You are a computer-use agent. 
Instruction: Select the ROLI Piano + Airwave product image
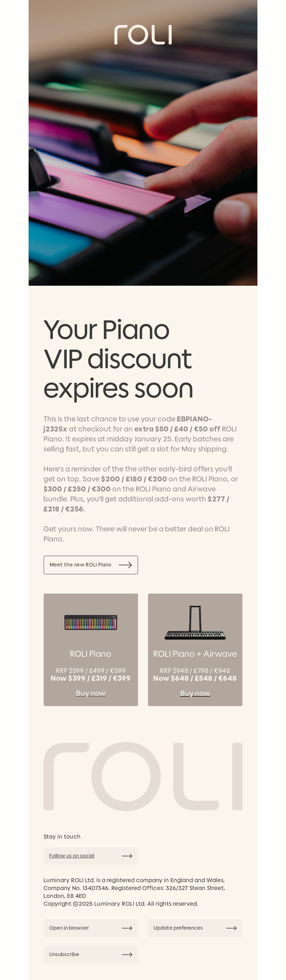click(195, 622)
